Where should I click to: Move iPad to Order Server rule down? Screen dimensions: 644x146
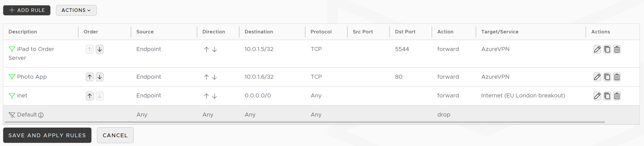pyautogui.click(x=99, y=49)
